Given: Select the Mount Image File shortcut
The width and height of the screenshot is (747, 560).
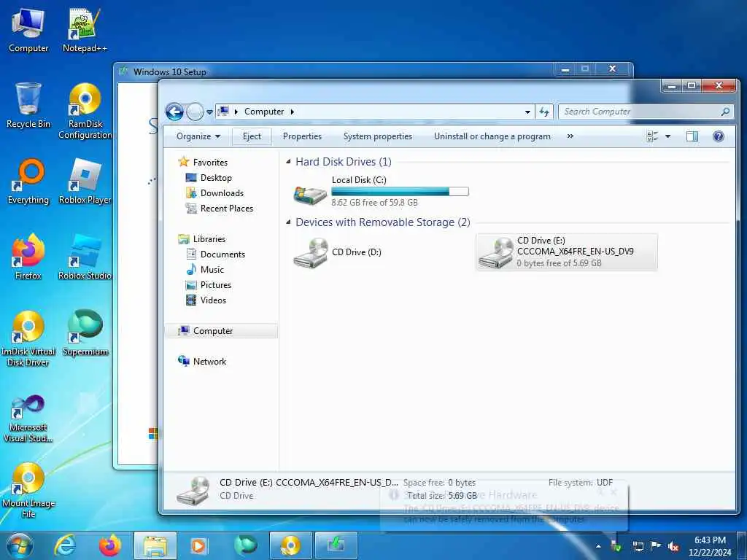Looking at the screenshot, I should pos(28,491).
